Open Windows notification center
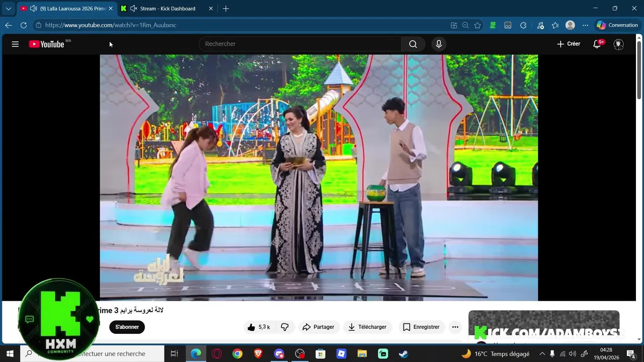Image resolution: width=644 pixels, height=362 pixels. [631, 354]
